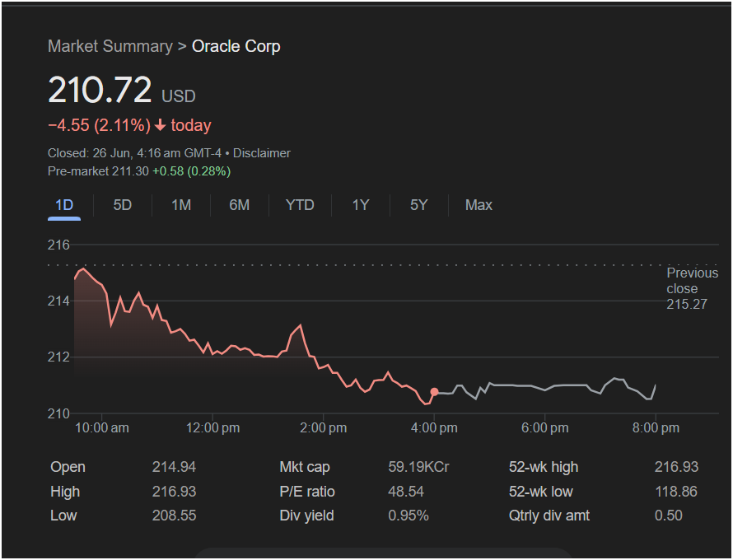Click the 6:00 pm axis label
This screenshot has height=560, width=733.
545,427
